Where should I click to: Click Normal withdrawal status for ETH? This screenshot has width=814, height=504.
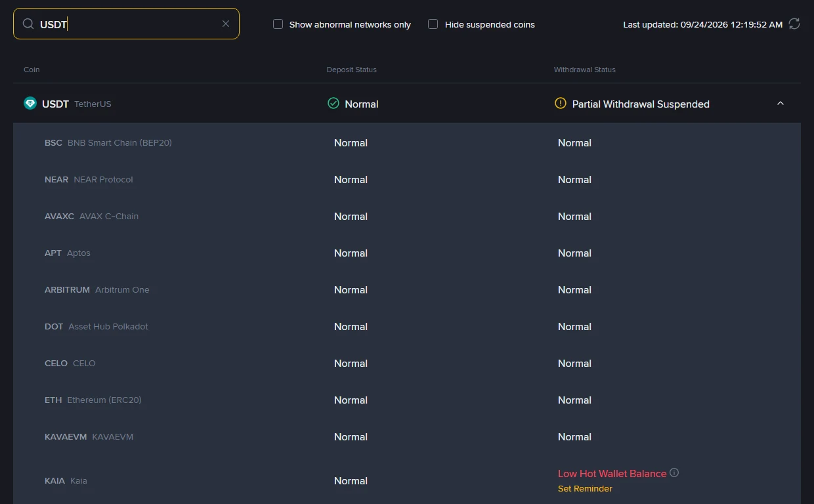574,400
